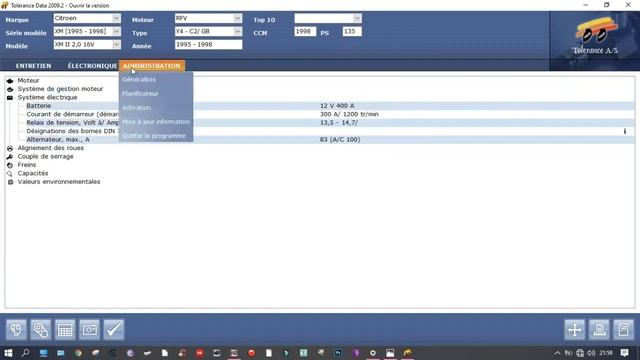Expand Valeurs environnementales tree item
This screenshot has width=640, height=360.
(59, 182)
